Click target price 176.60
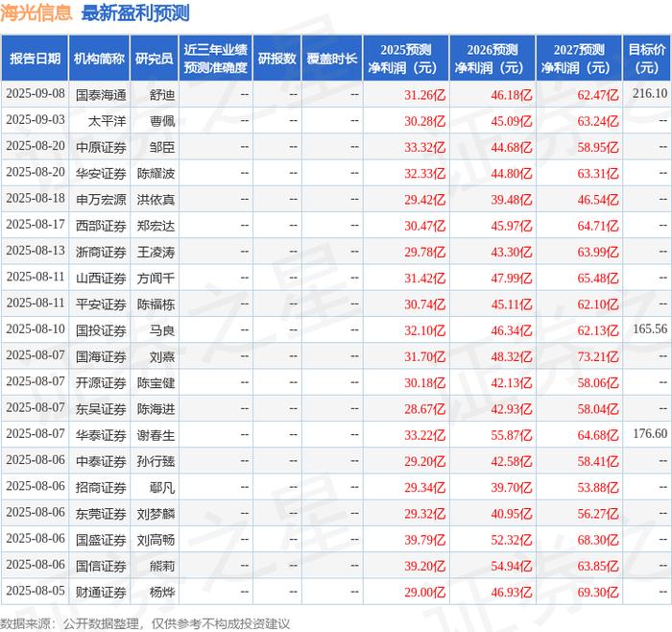 click(x=650, y=434)
